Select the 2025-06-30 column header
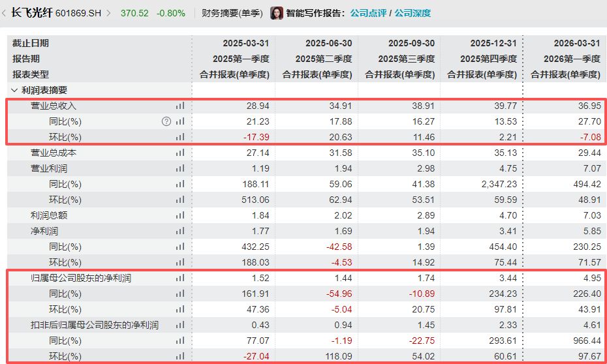Viewport: 607px width, 364px height. pyautogui.click(x=328, y=43)
